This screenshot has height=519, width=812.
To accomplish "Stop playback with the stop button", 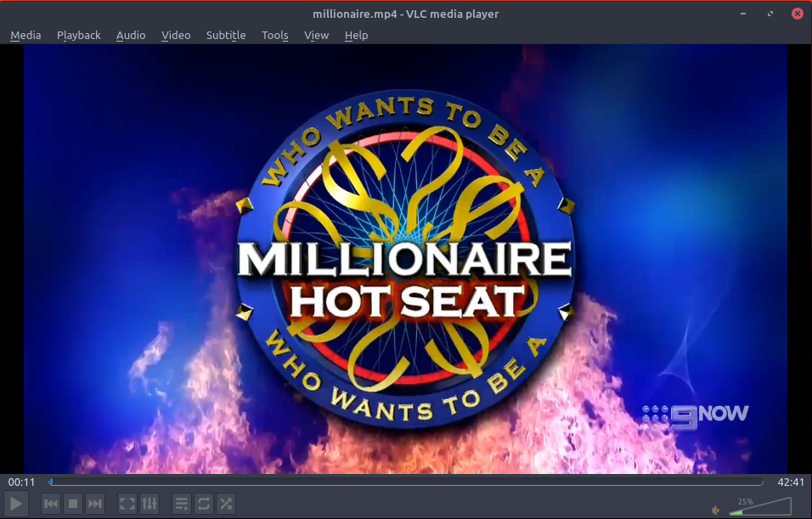I will pyautogui.click(x=73, y=504).
